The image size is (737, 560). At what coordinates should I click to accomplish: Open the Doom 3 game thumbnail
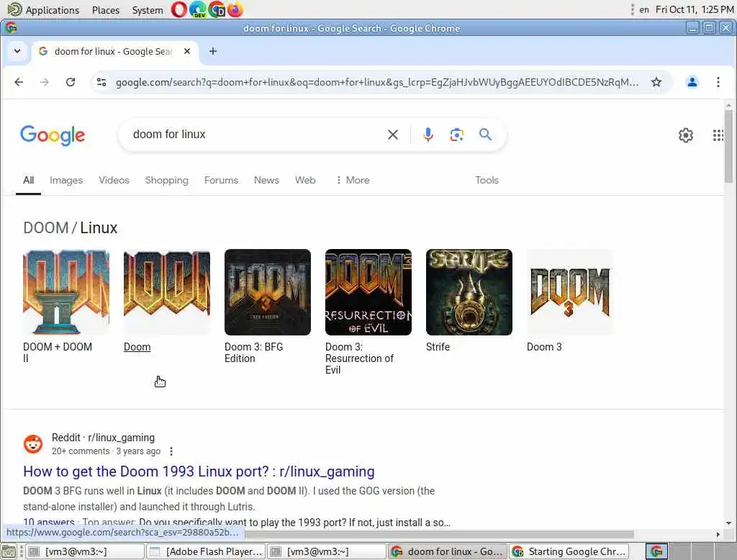tap(570, 292)
